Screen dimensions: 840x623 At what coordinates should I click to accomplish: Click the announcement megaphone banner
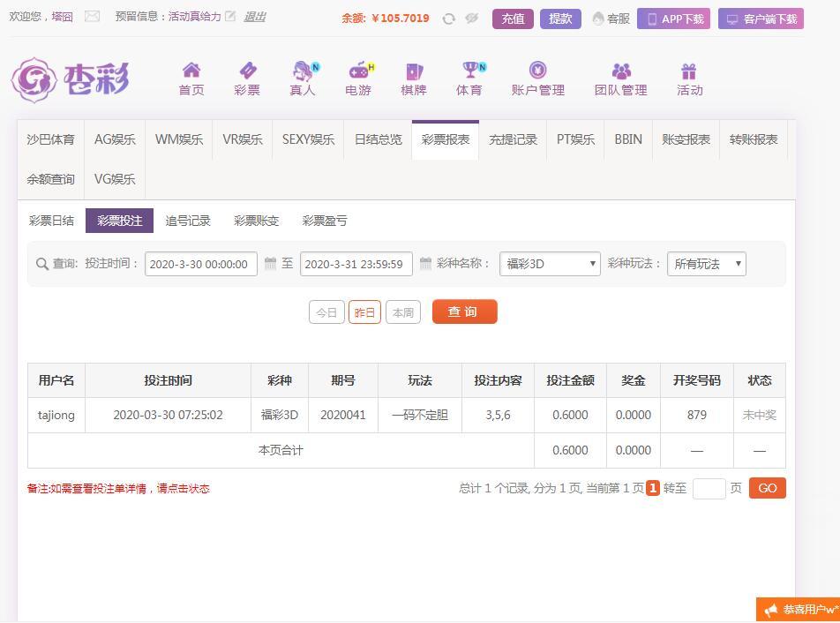point(799,610)
